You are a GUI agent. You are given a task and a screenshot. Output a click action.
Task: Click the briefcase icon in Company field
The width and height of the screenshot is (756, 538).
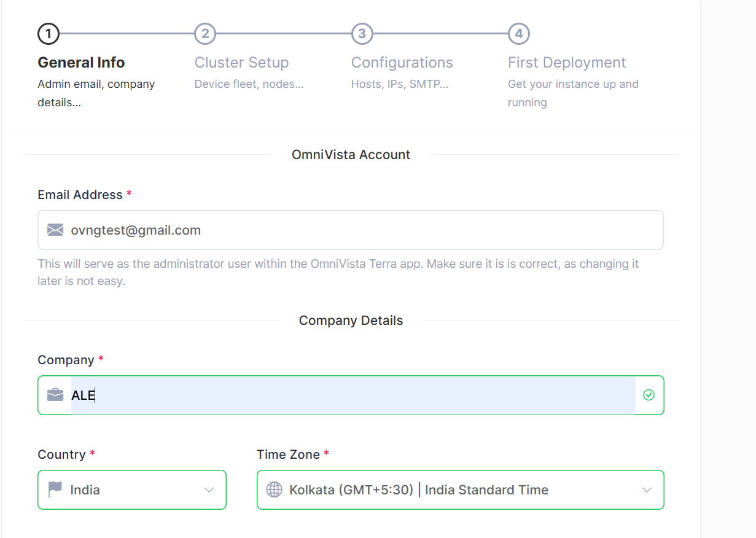[x=55, y=395]
